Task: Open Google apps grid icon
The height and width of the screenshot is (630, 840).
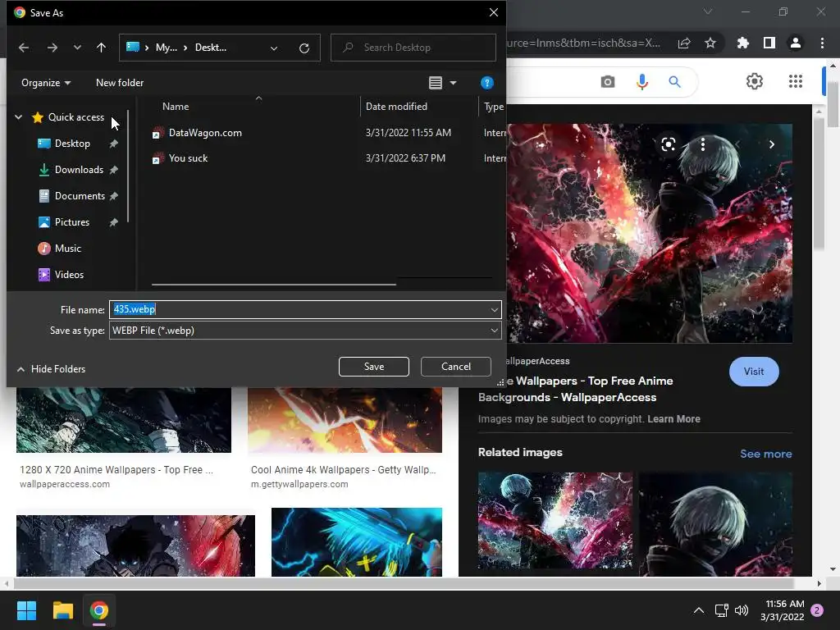Action: tap(796, 81)
